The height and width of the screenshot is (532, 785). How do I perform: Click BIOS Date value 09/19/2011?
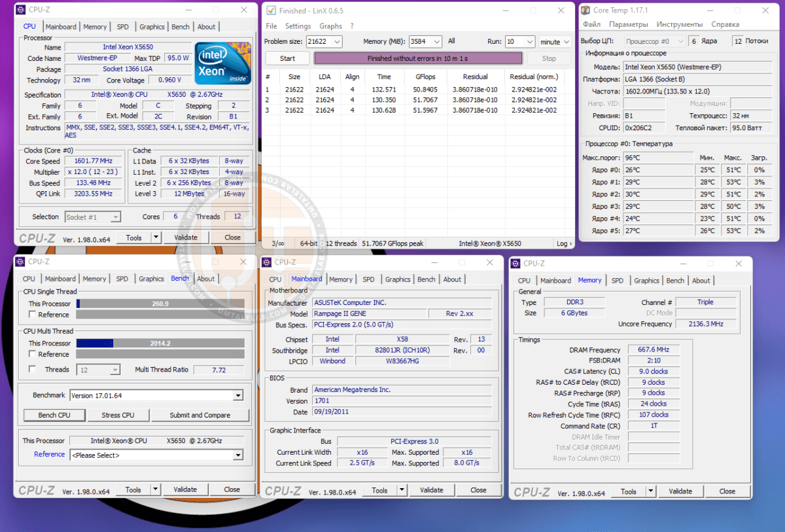[x=402, y=412]
